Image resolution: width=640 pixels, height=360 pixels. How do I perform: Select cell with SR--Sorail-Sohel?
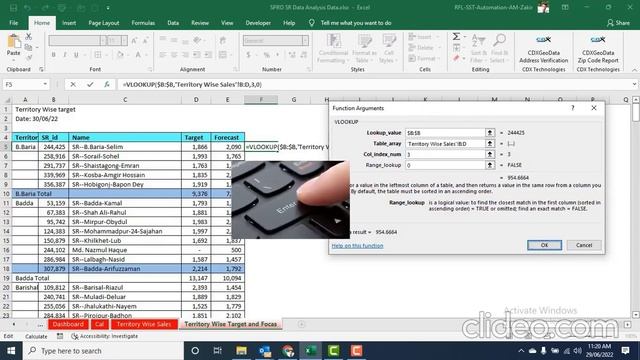pos(125,156)
